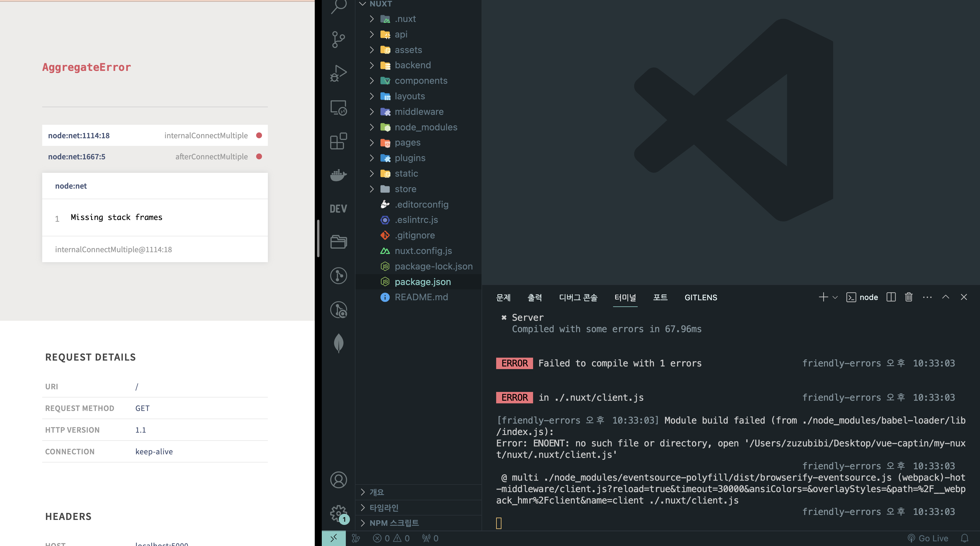Split the terminal panel
Screen dimensions: 980x546
click(891, 297)
